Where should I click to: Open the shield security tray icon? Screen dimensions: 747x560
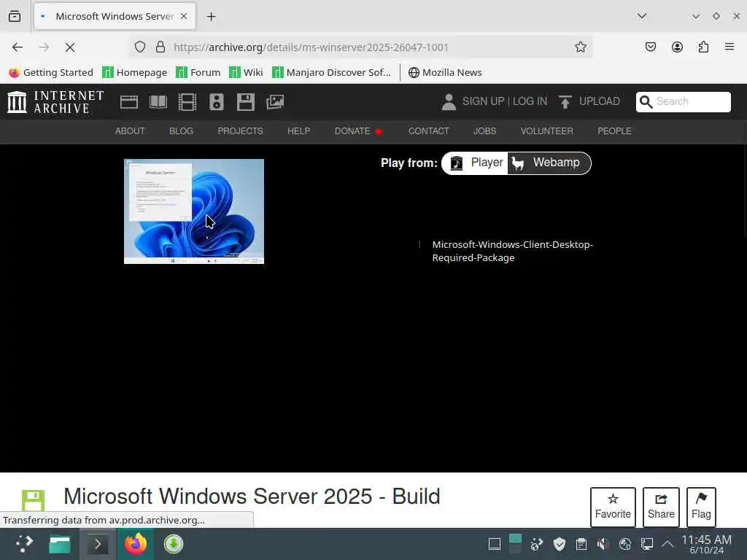click(560, 544)
